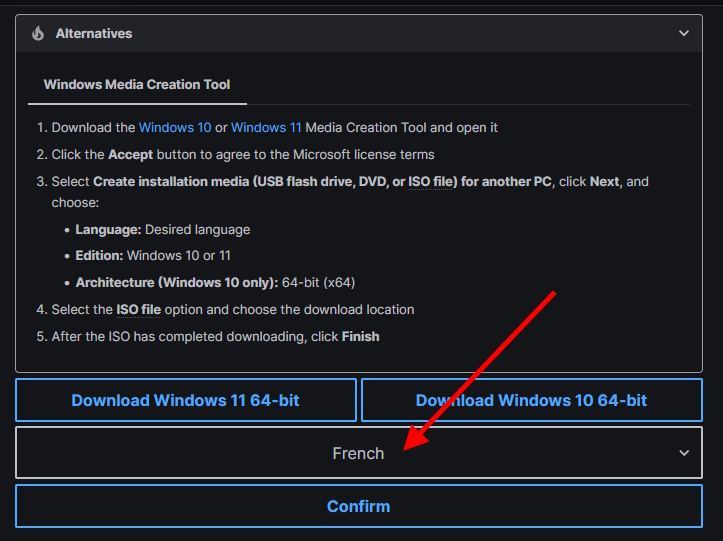Click the Edition: bullet label
This screenshot has width=723, height=541.
(x=99, y=255)
